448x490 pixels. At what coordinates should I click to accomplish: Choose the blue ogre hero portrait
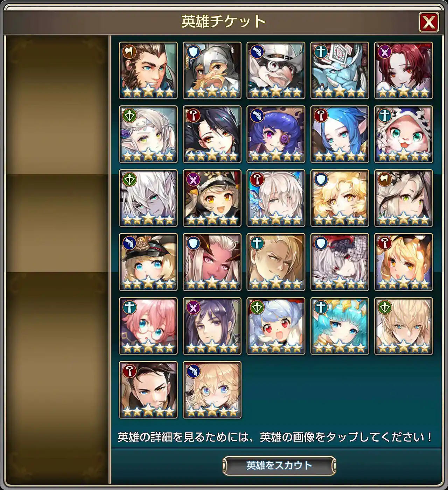point(339,70)
